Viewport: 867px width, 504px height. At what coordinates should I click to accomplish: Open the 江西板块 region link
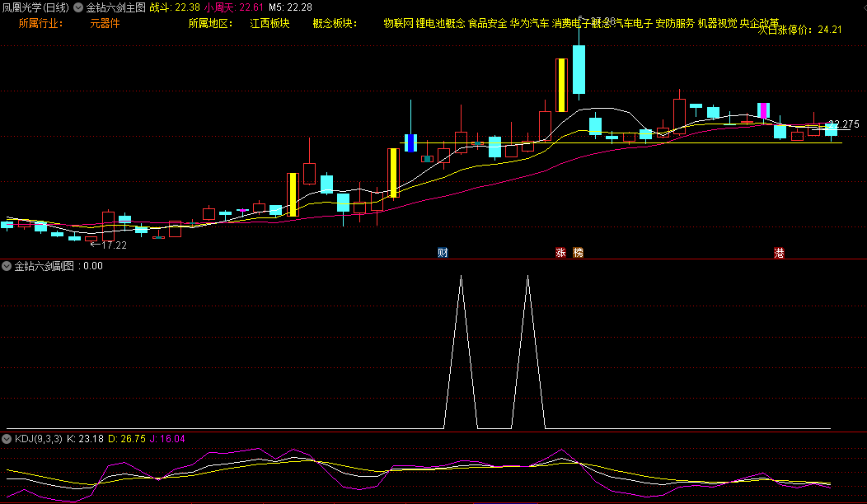click(269, 24)
